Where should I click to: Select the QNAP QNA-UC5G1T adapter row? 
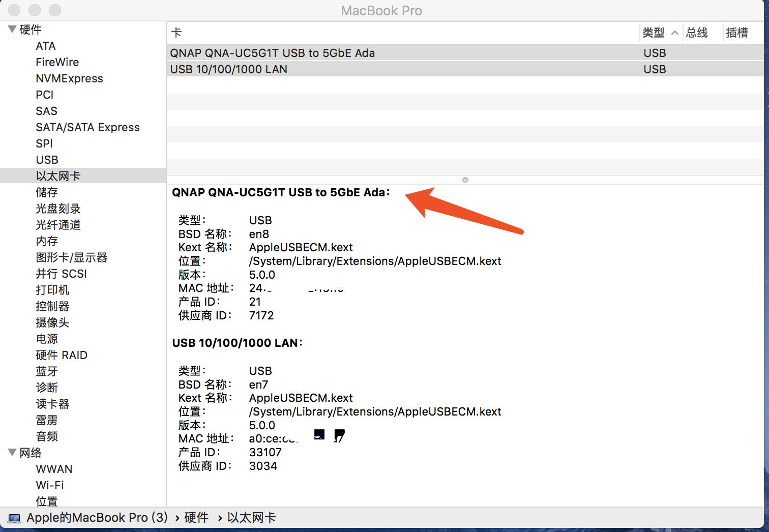tap(273, 53)
